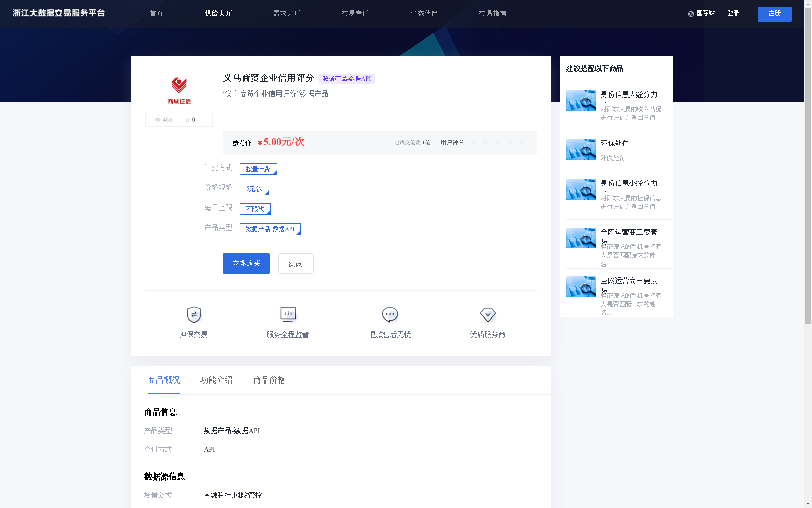Open the 首页 navigation item
This screenshot has width=812, height=508.
pyautogui.click(x=156, y=14)
